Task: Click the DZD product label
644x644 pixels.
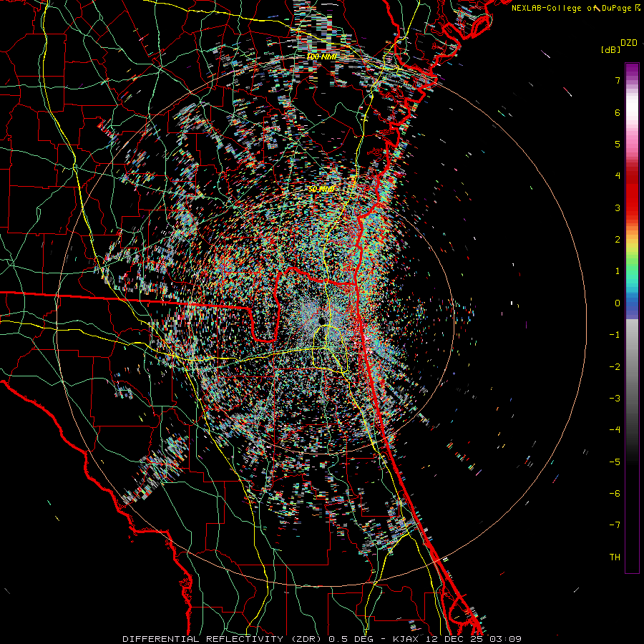Action: (629, 43)
